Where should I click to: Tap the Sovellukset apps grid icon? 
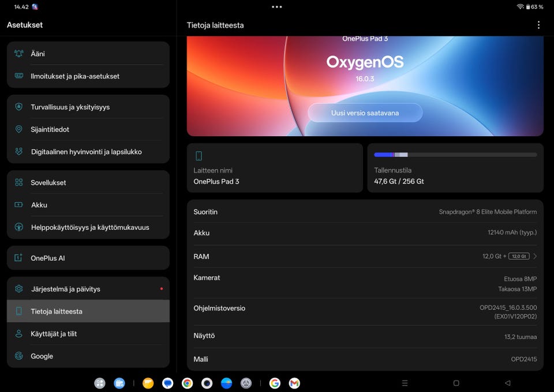tap(19, 182)
